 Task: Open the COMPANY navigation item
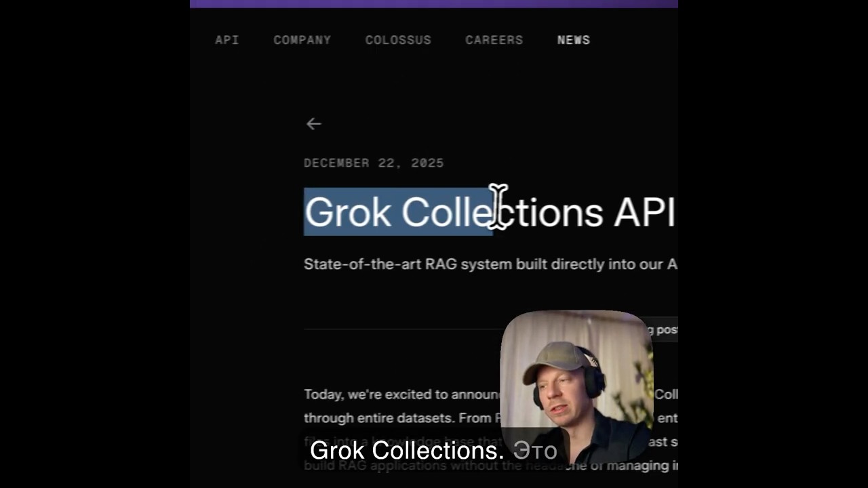point(302,40)
